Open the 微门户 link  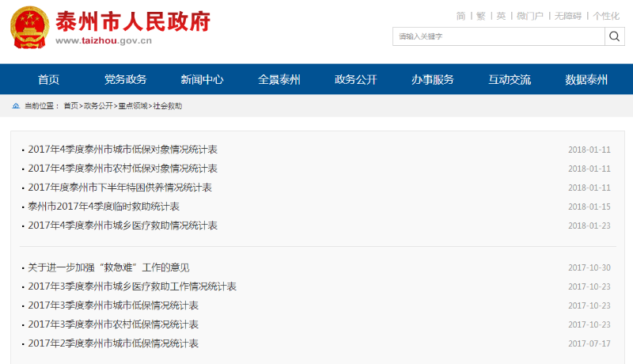coord(529,16)
